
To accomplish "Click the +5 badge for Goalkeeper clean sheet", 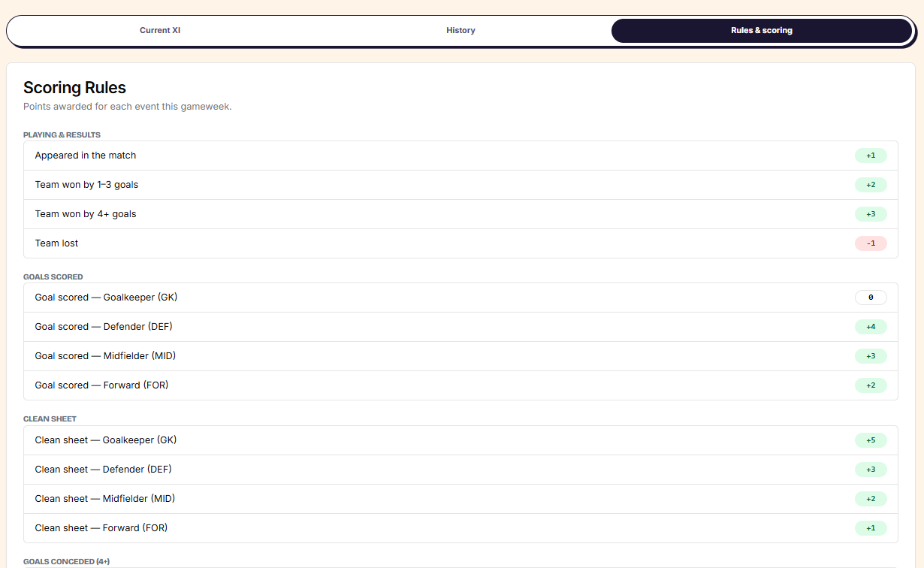I will tap(871, 440).
